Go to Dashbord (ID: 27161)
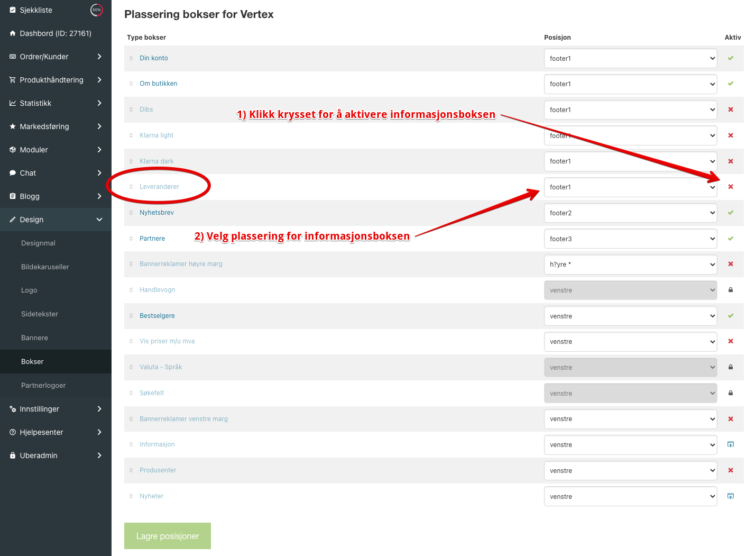Image resolution: width=756 pixels, height=556 pixels. (56, 33)
